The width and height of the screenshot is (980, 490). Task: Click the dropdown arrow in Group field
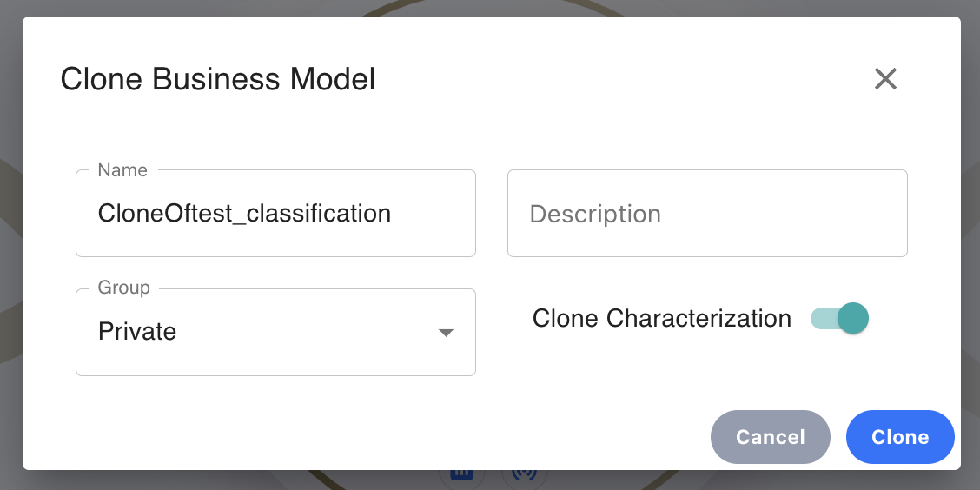pyautogui.click(x=446, y=333)
